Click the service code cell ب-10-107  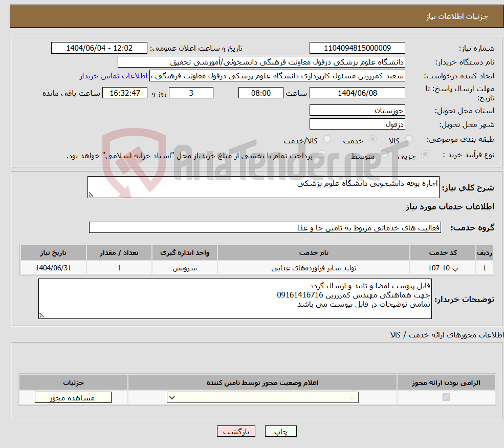[x=443, y=268]
